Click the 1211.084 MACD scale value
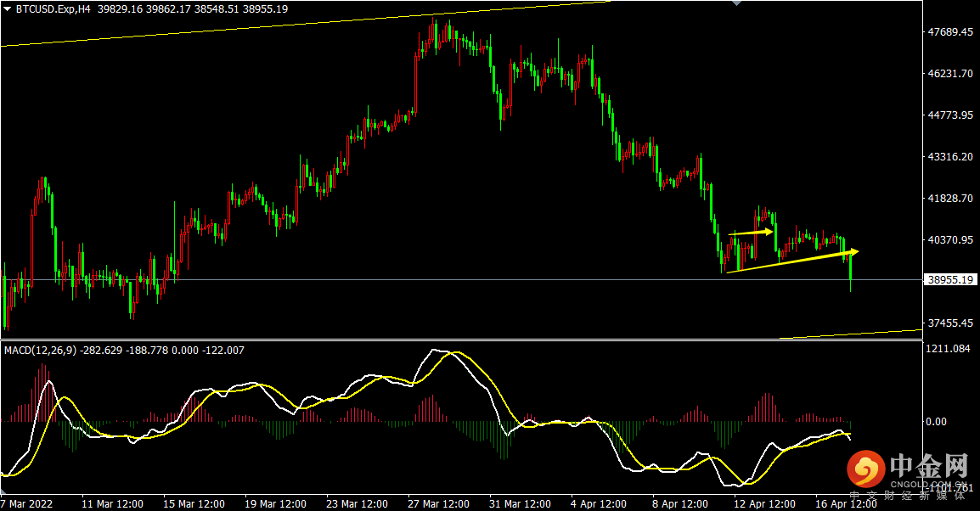The height and width of the screenshot is (511, 980). click(948, 349)
